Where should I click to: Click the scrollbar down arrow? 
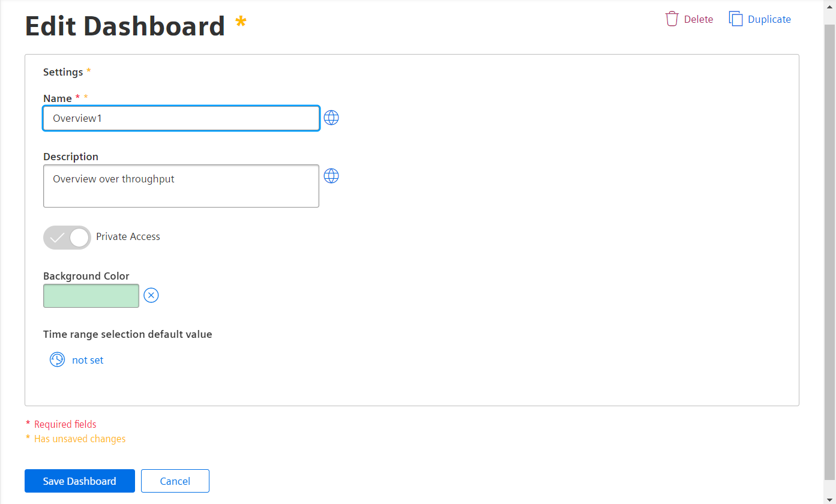point(829,499)
